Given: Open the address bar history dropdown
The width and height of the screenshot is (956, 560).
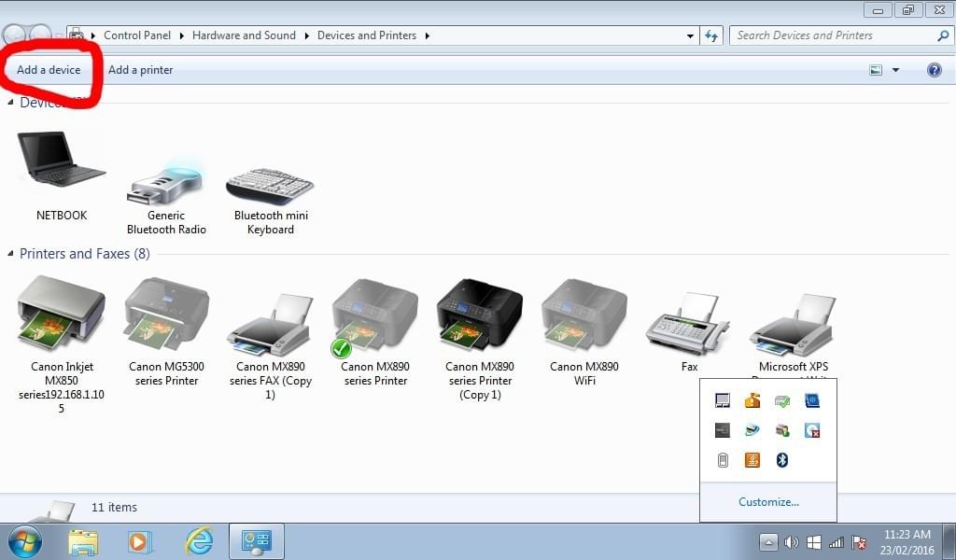Looking at the screenshot, I should click(691, 35).
